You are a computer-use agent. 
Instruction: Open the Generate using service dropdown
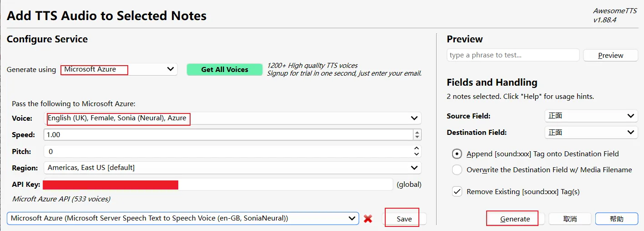(119, 69)
